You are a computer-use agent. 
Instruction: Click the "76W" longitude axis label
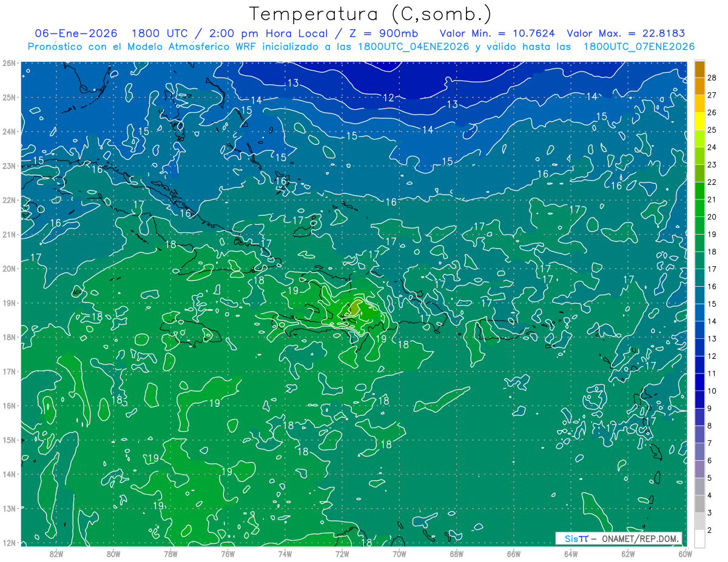pos(228,554)
